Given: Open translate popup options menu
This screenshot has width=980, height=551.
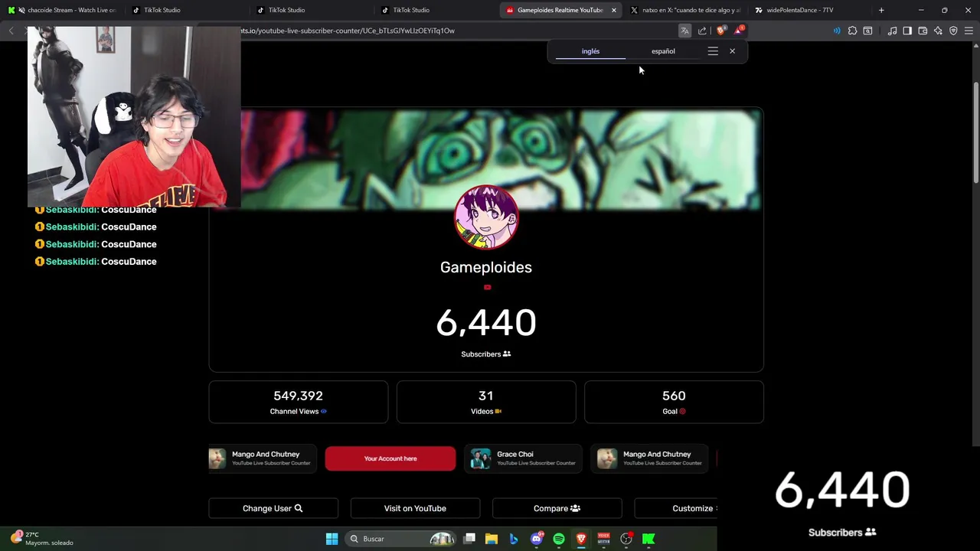Looking at the screenshot, I should coord(713,51).
